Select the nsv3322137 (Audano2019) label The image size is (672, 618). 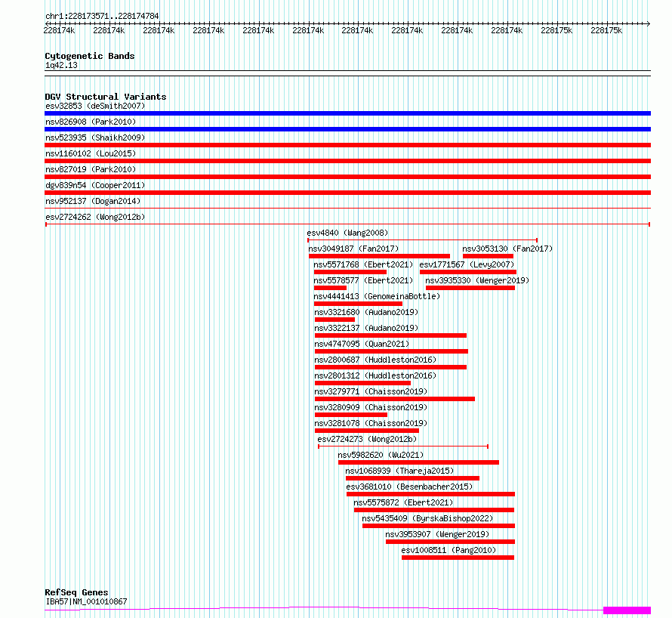pyautogui.click(x=366, y=328)
